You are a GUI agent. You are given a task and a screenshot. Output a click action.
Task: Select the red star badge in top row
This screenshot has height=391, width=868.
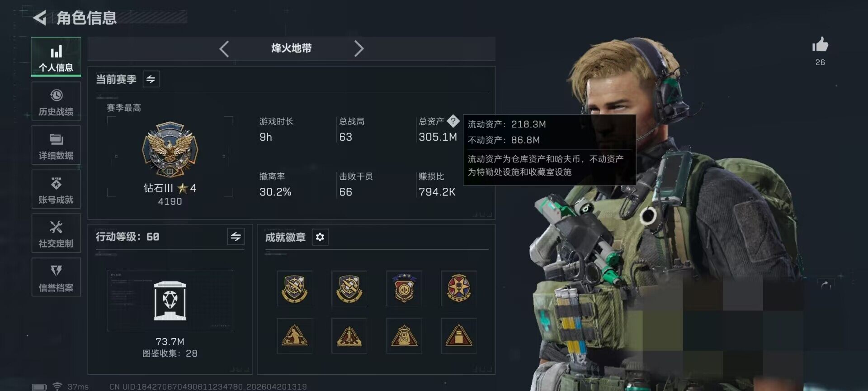[x=458, y=289]
